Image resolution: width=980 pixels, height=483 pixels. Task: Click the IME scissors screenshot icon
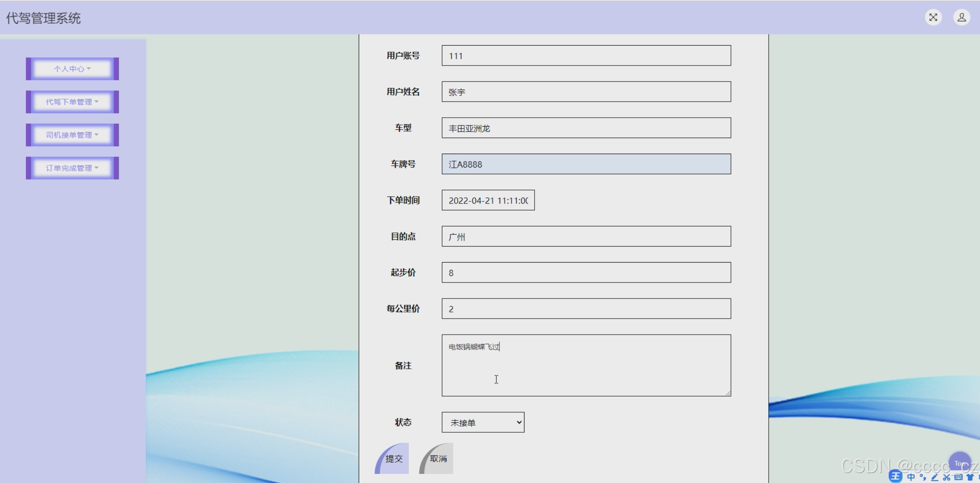(x=947, y=477)
